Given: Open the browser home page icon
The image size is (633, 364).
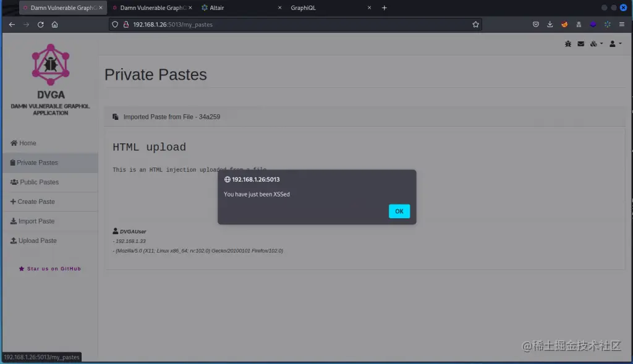Looking at the screenshot, I should click(54, 25).
